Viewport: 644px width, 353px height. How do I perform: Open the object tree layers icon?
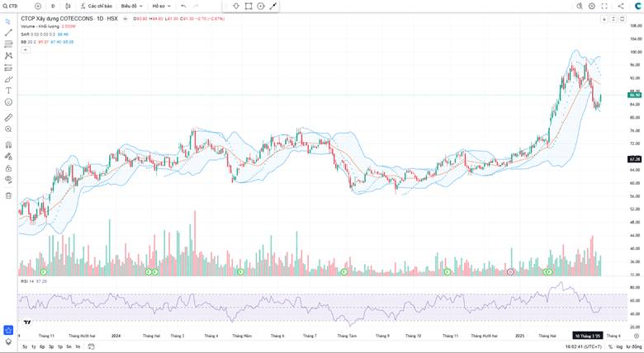tap(8, 342)
